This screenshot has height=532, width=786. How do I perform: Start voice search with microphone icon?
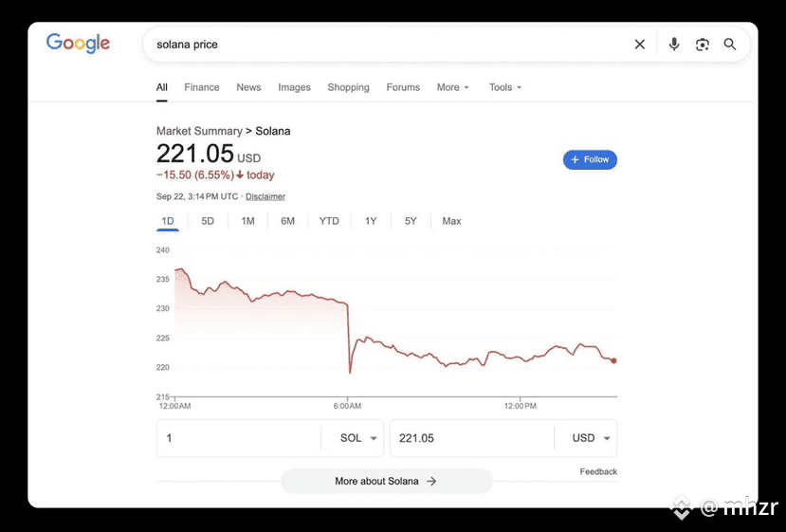click(674, 45)
